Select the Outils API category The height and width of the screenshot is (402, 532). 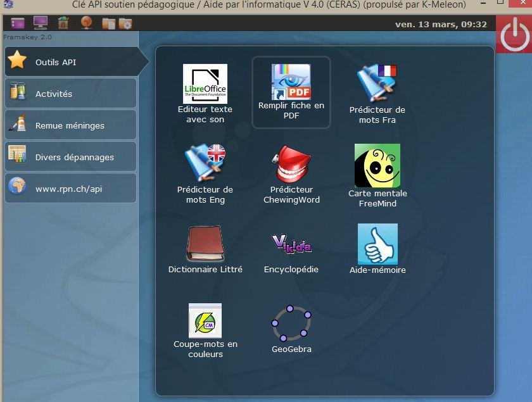pos(70,62)
